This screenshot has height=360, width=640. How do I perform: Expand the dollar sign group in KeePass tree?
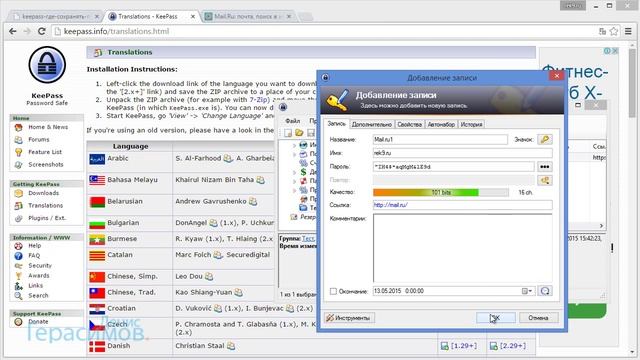point(294,172)
